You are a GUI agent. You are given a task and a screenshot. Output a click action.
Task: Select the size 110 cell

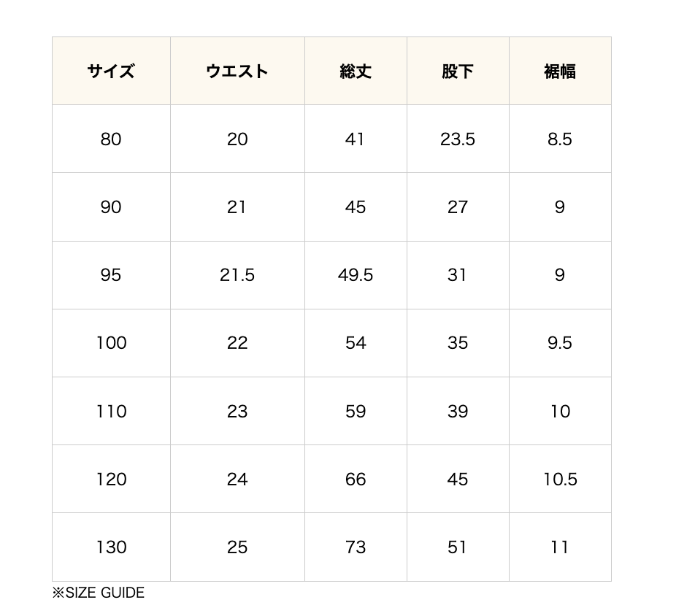tap(111, 412)
